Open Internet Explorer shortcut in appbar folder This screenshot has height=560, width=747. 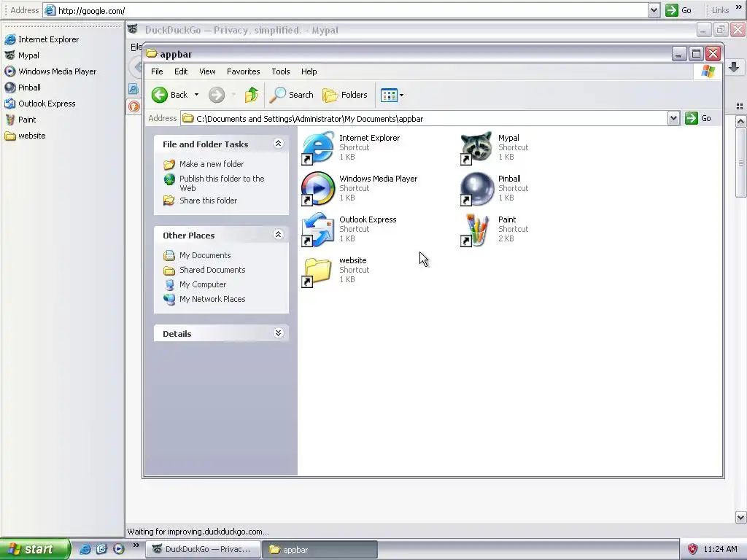click(318, 147)
